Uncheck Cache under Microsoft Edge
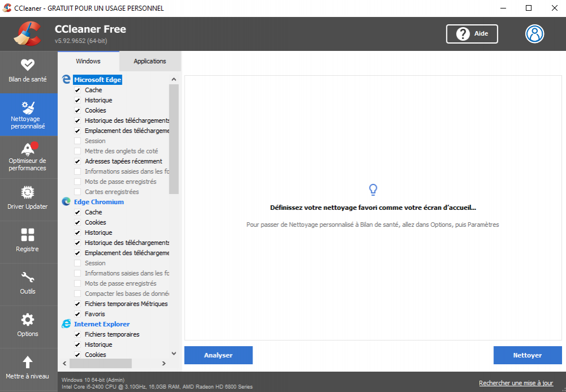The width and height of the screenshot is (566, 392). click(78, 90)
